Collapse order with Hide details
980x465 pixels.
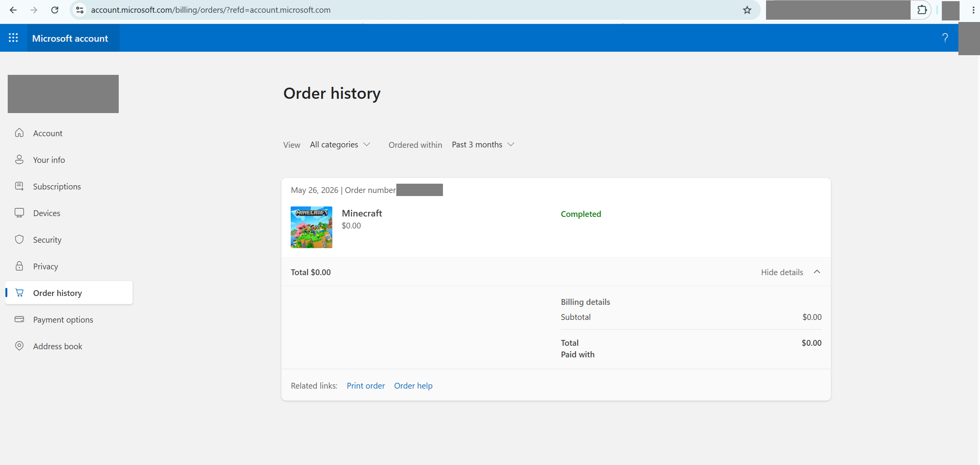790,272
